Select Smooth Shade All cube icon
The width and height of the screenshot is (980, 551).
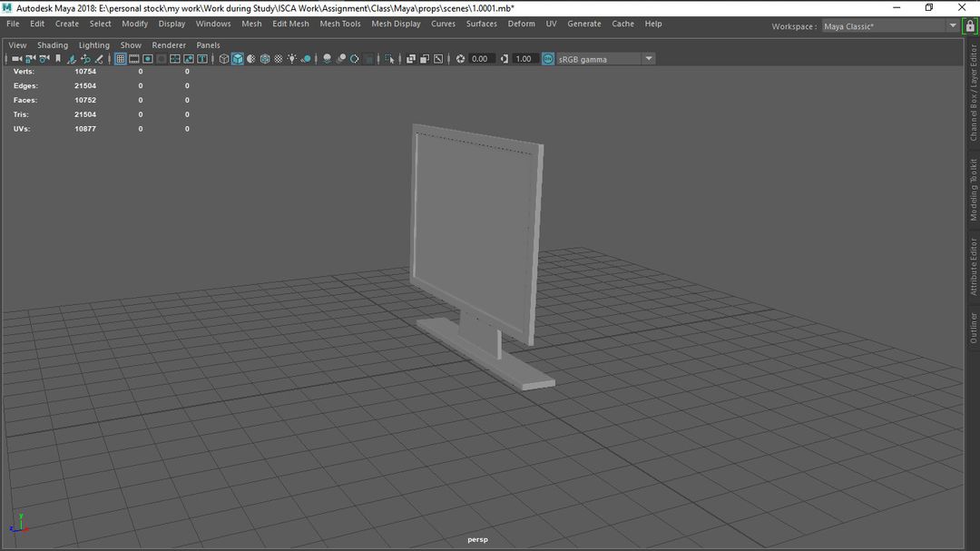point(238,59)
